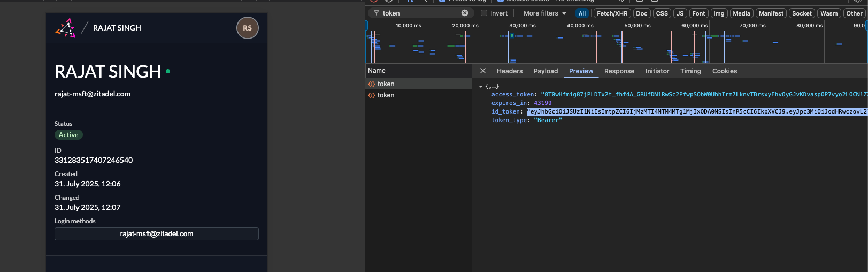Open the More filters dropdown
868x272 pixels.
coord(544,13)
